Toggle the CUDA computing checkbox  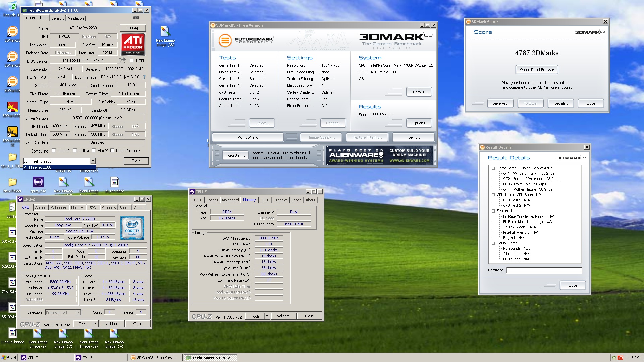click(75, 151)
